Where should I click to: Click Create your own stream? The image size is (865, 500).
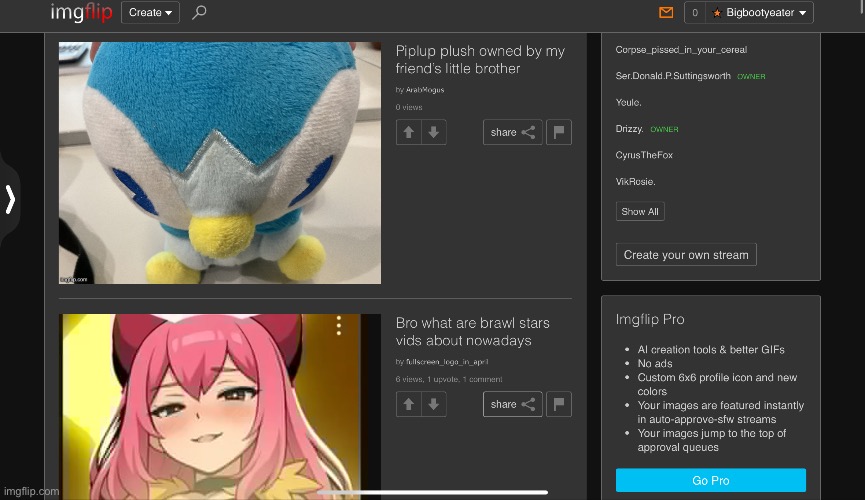point(686,254)
